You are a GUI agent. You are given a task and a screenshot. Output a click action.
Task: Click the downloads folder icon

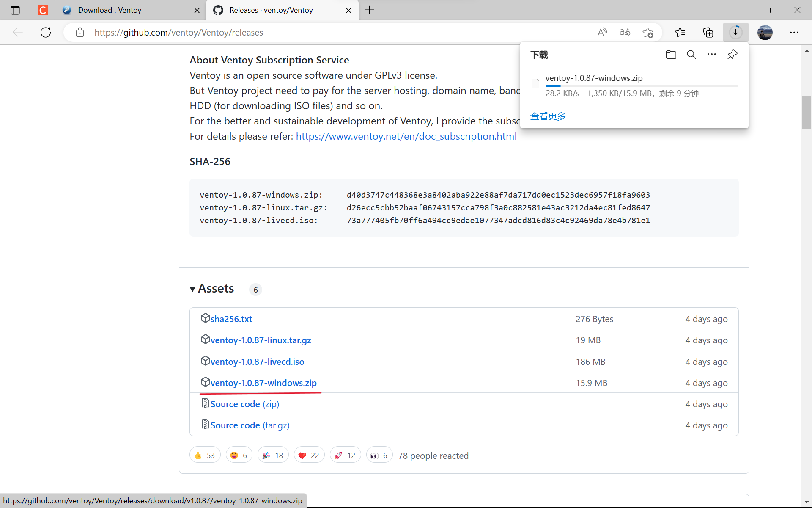pyautogui.click(x=670, y=55)
